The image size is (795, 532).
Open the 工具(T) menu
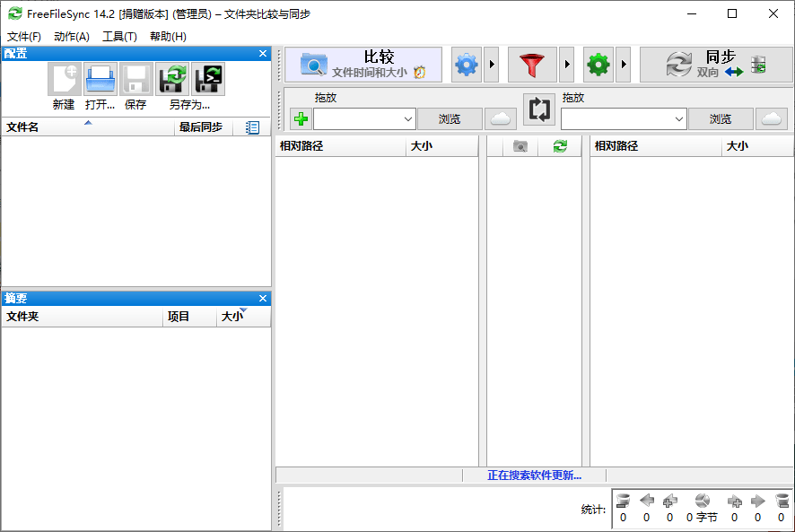click(120, 36)
